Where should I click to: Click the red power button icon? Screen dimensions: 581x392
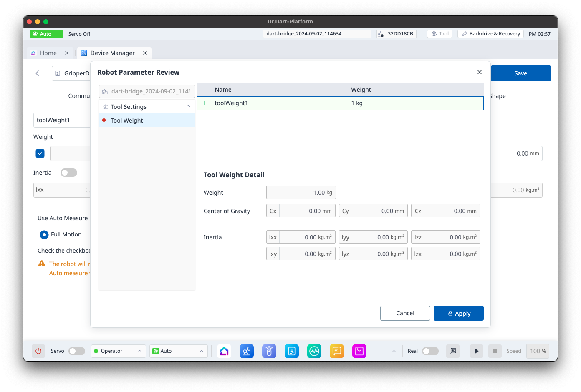[38, 351]
